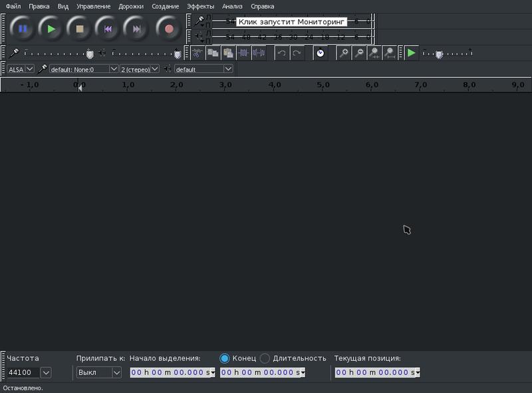Open the Управление menu
The height and width of the screenshot is (393, 532).
click(x=93, y=7)
